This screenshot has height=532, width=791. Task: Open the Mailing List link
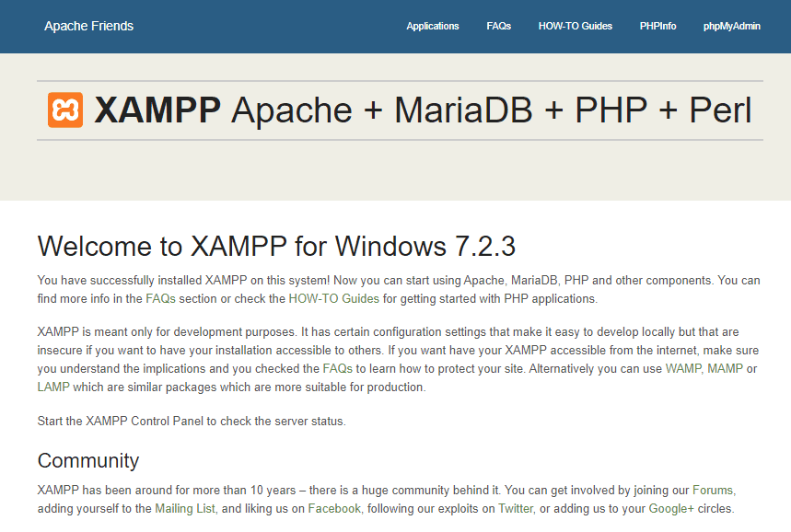[186, 507]
